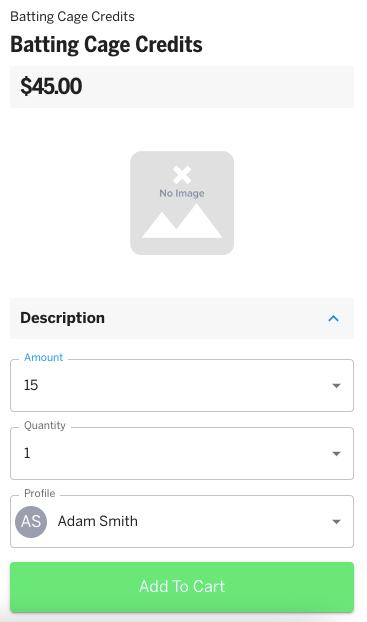Click the Amount field's down arrow icon
Screen dimensions: 367x622
(336, 386)
